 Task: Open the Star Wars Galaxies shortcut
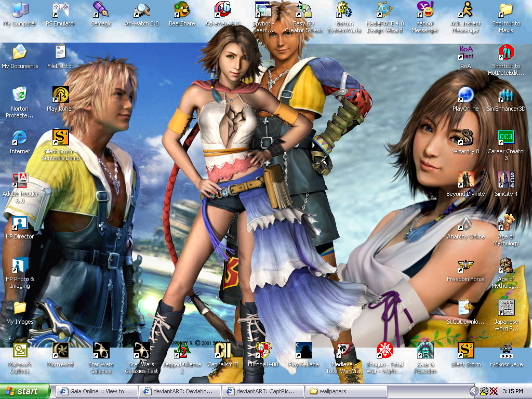[x=101, y=358]
